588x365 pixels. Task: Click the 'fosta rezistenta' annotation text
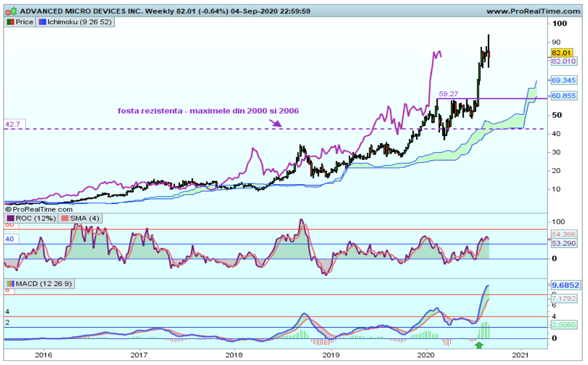[208, 111]
